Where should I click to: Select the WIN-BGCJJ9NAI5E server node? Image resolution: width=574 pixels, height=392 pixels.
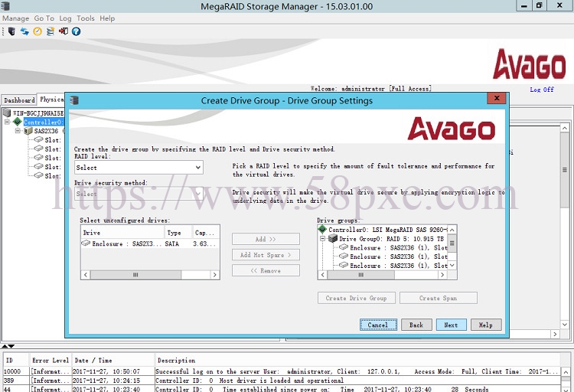click(38, 113)
